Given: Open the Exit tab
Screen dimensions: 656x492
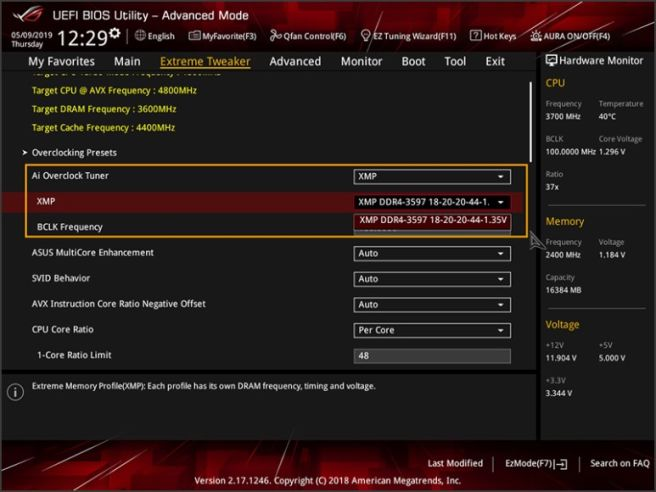Looking at the screenshot, I should 495,62.
